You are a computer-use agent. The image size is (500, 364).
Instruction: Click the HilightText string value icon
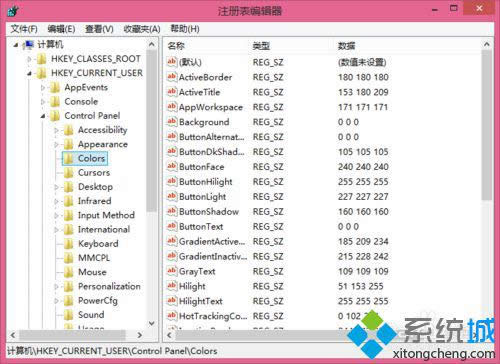click(x=172, y=301)
